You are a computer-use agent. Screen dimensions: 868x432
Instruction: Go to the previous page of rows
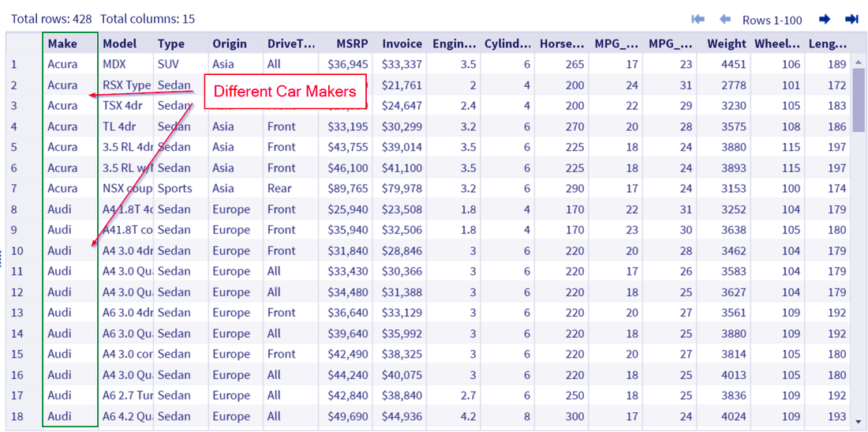724,20
